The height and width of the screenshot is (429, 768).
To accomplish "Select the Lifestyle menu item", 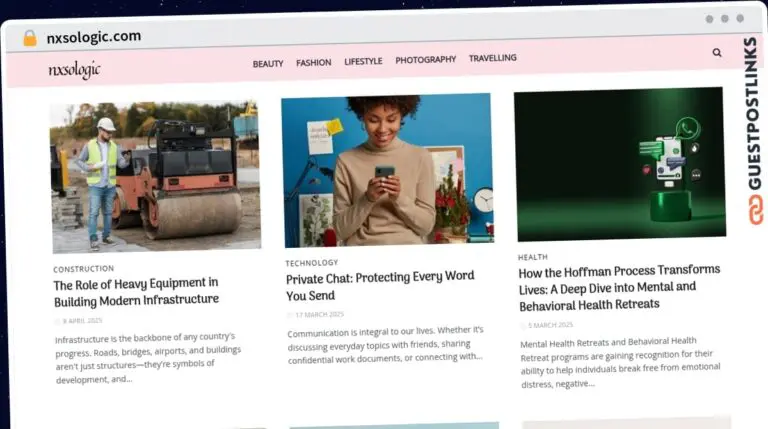I will coord(363,61).
